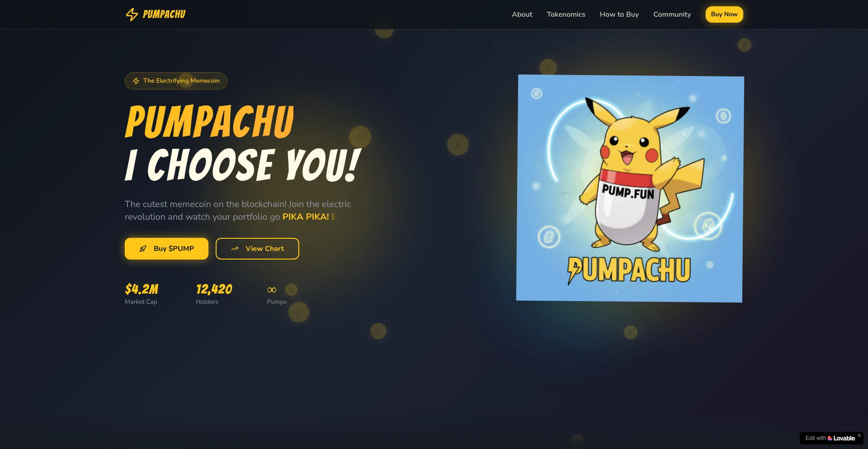Click the PUMPACHU brand name in navbar

click(x=164, y=14)
